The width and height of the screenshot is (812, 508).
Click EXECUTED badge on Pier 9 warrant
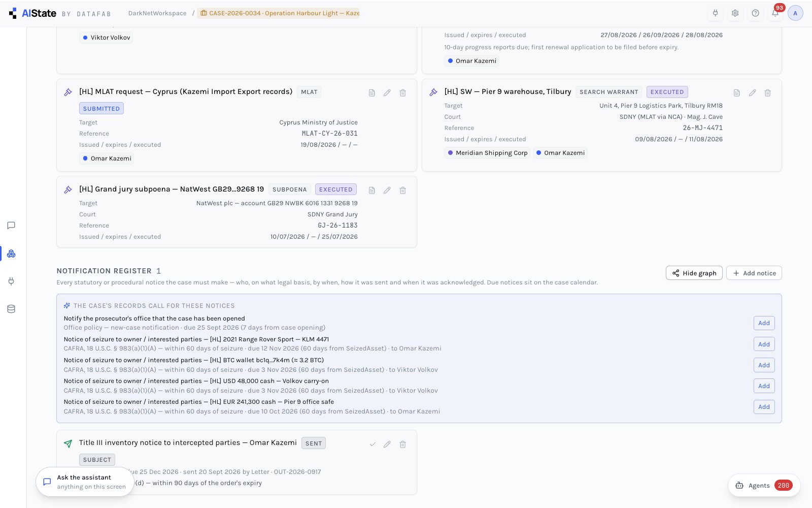(667, 92)
